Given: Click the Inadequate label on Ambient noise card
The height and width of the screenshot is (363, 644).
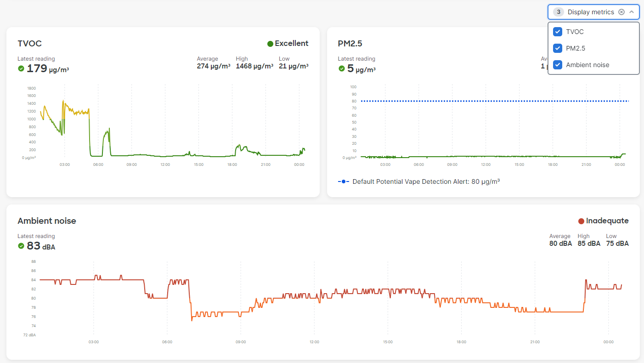Looking at the screenshot, I should click(x=606, y=221).
